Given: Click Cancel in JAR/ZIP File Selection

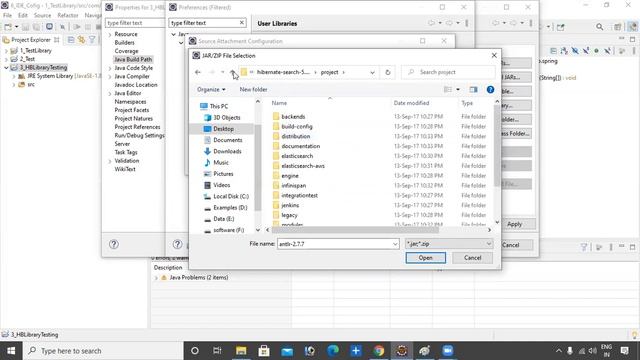Looking at the screenshot, I should coord(472,258).
